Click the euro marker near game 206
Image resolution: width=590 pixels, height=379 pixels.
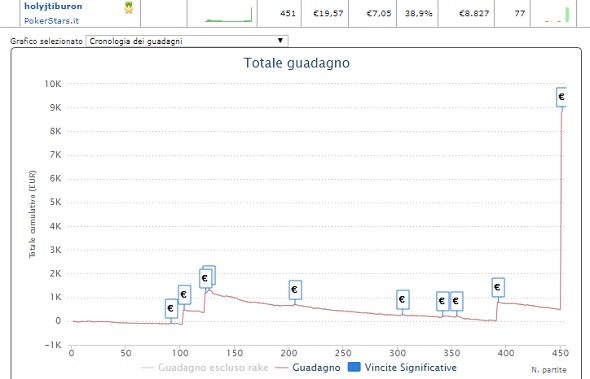295,290
